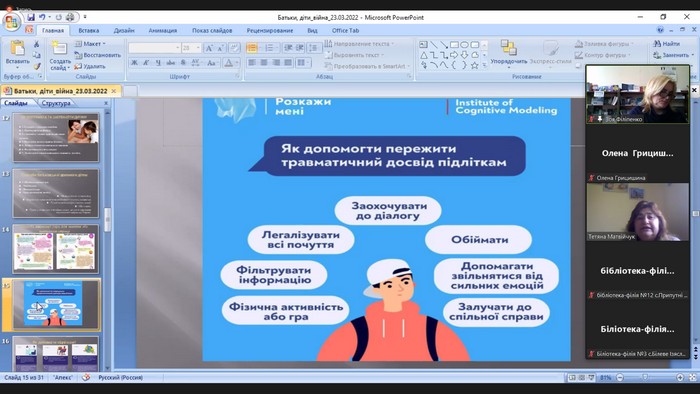The width and height of the screenshot is (700, 394).
Task: Select the Cut scissors icon
Action: click(x=37, y=44)
